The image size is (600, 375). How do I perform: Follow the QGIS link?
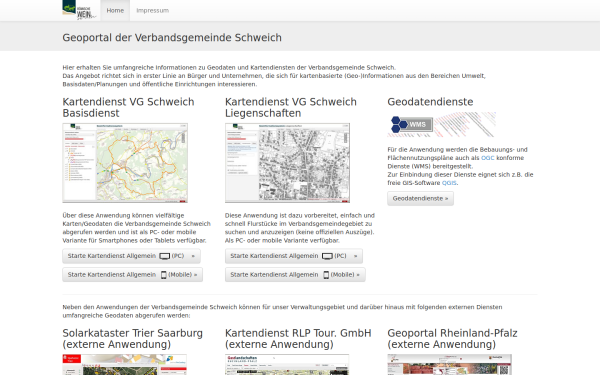tap(449, 183)
